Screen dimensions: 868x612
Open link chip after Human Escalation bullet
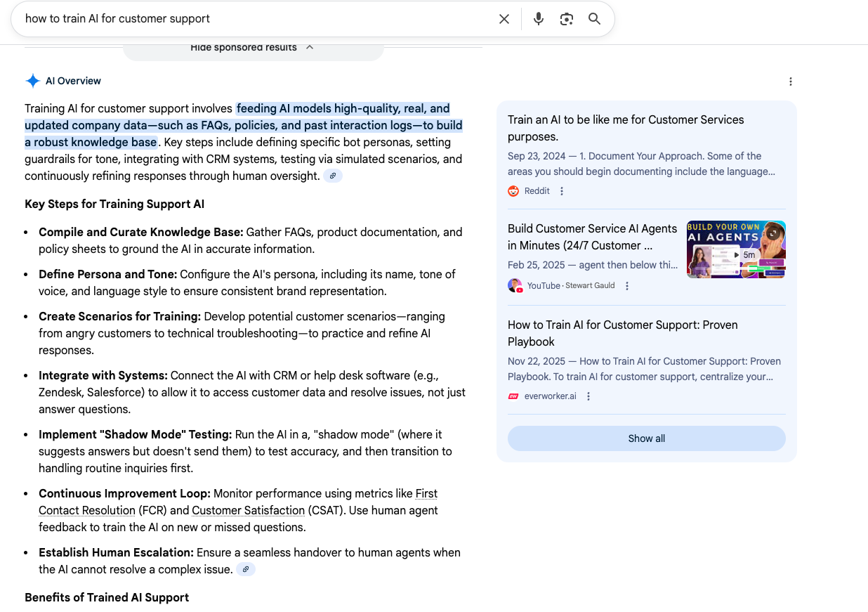(x=246, y=570)
